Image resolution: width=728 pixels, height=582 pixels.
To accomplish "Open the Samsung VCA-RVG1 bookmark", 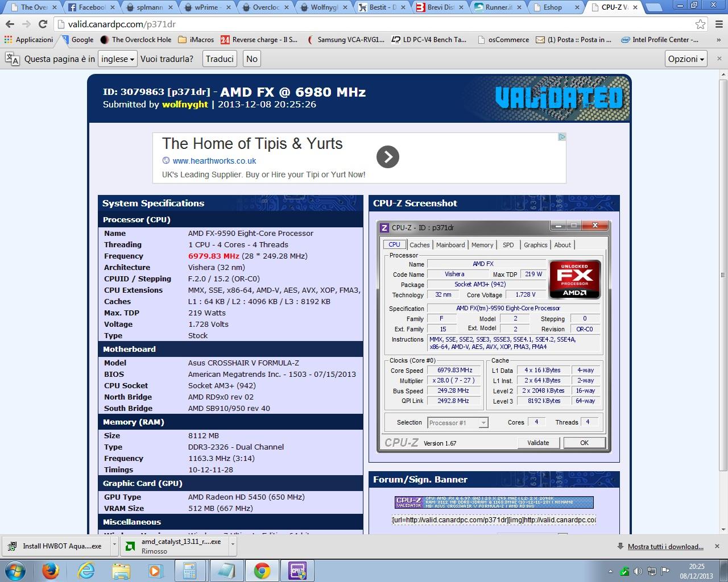I will tap(346, 40).
